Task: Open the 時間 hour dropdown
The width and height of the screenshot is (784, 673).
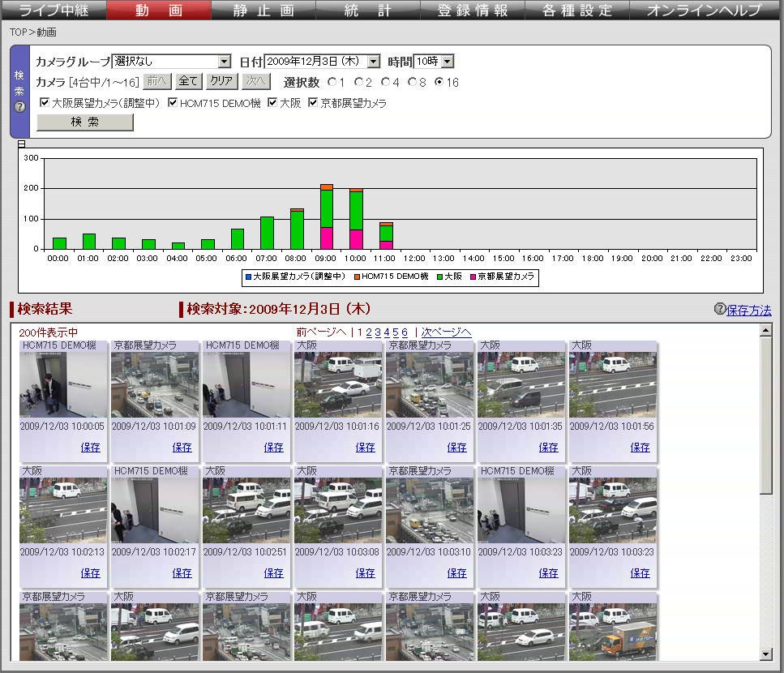Action: 434,62
